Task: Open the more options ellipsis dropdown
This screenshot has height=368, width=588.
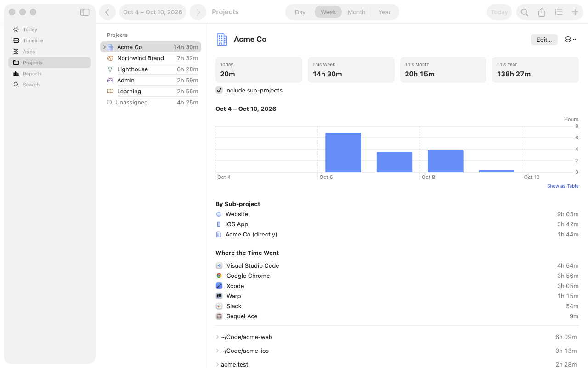Action: tap(571, 40)
